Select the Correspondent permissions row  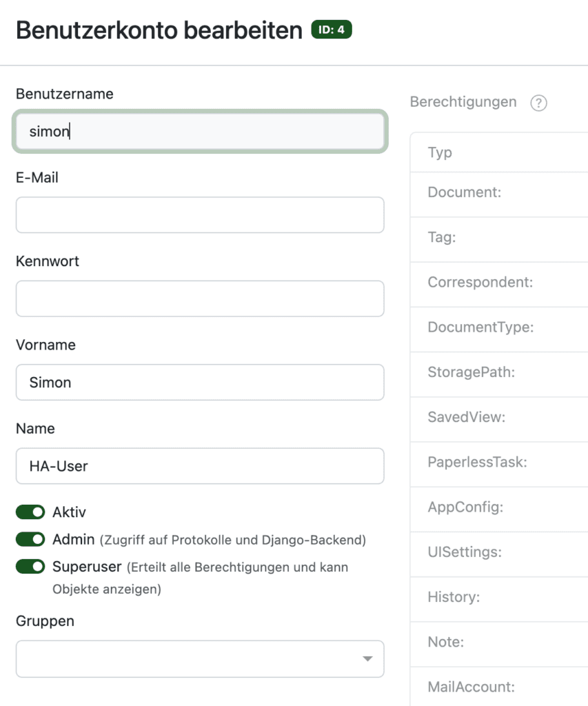coord(499,284)
